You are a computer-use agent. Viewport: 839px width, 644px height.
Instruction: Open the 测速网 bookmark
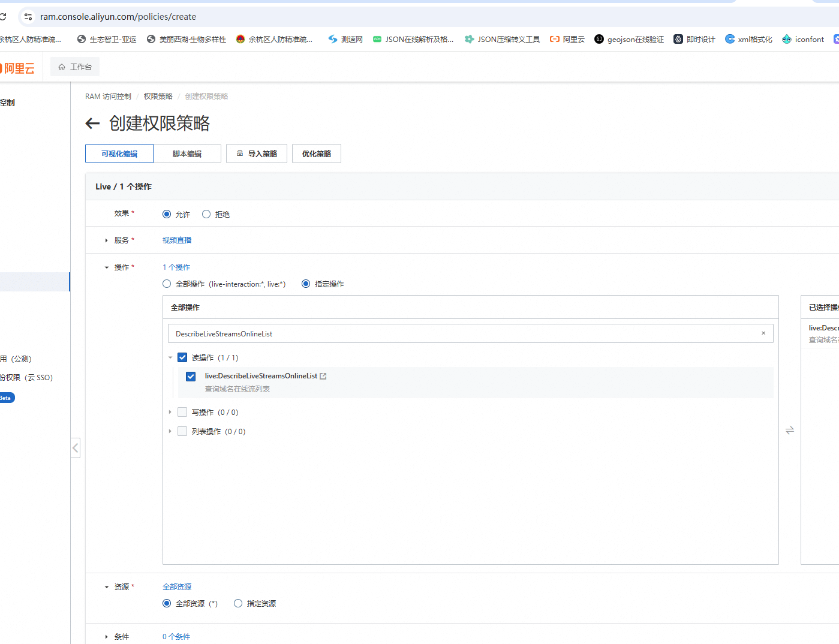345,40
